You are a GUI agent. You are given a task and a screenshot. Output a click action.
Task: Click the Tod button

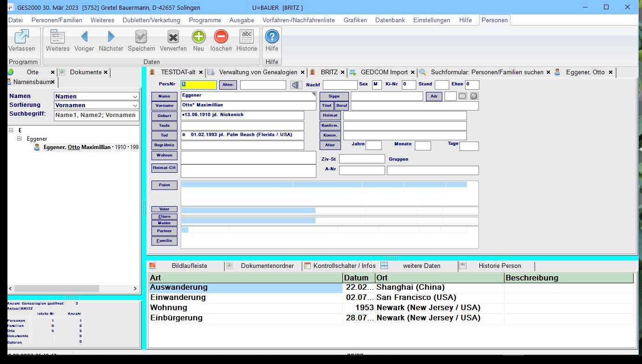[164, 136]
